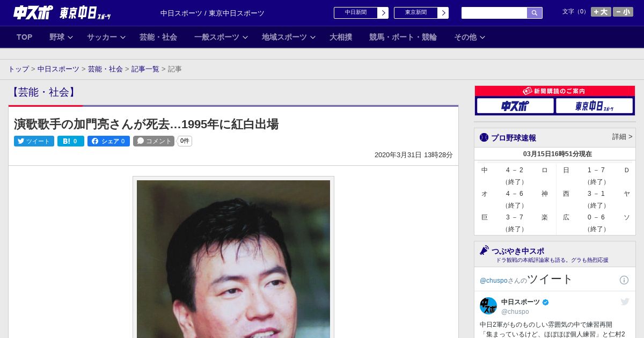Expand the その他 menu
The image size is (644, 338).
[470, 37]
